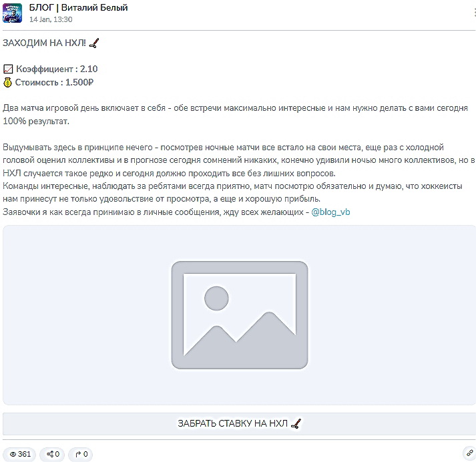Image resolution: width=476 pixels, height=462 pixels.
Task: Click the heading ЗАХОДИМ НА НХЛ!
Action: point(44,43)
